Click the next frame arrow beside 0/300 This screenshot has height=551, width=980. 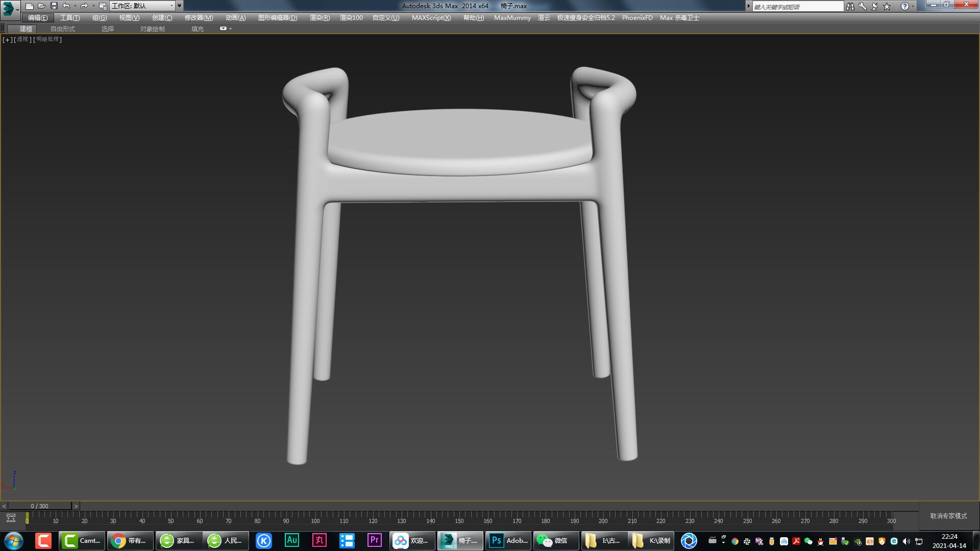point(76,506)
